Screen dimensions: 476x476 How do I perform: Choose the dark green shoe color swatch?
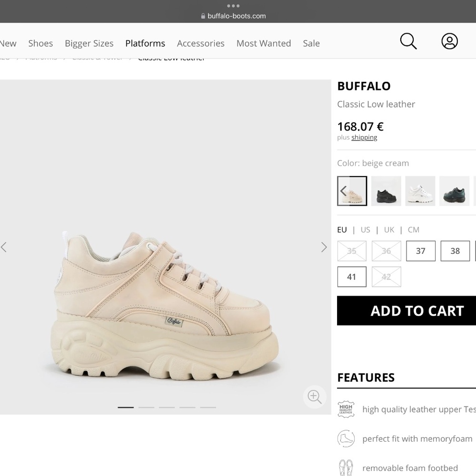(x=455, y=191)
